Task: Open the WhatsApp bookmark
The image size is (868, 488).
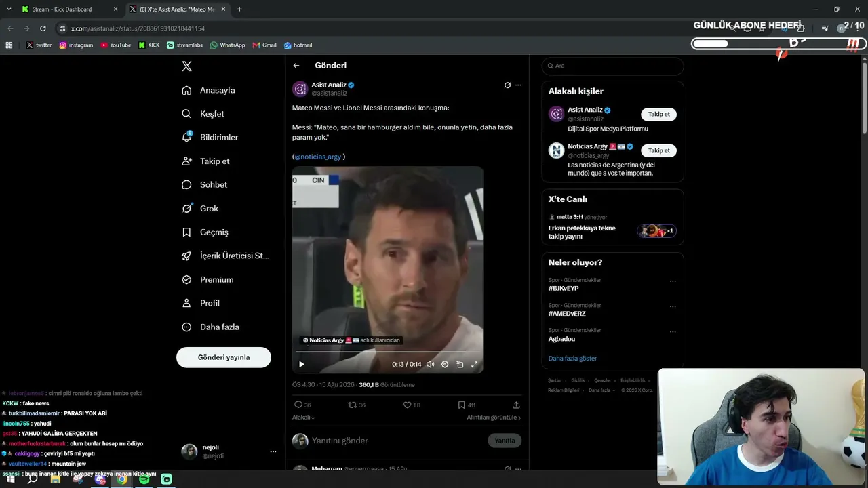Action: click(228, 45)
